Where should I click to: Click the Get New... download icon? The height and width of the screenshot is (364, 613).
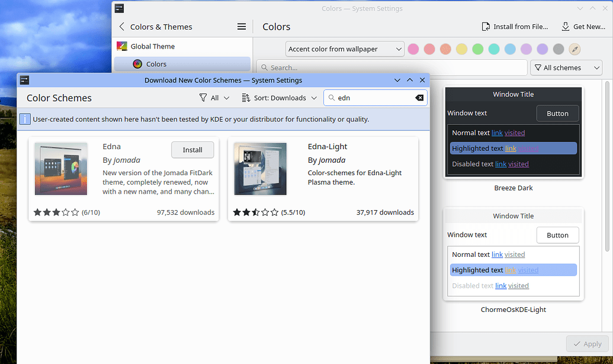click(x=564, y=27)
